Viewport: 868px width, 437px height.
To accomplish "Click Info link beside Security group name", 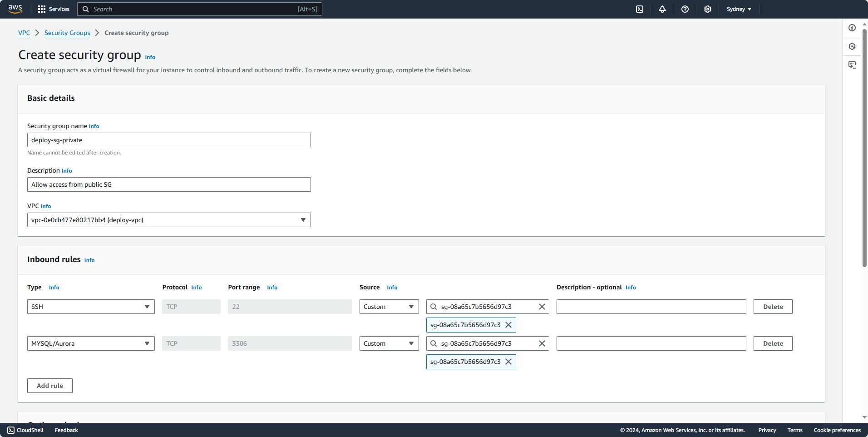I will point(94,126).
